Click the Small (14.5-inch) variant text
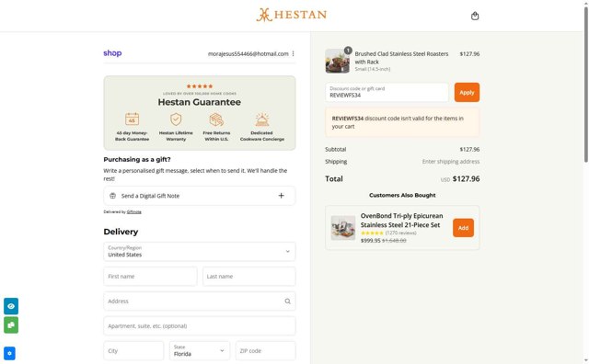This screenshot has width=589, height=364. (373, 69)
